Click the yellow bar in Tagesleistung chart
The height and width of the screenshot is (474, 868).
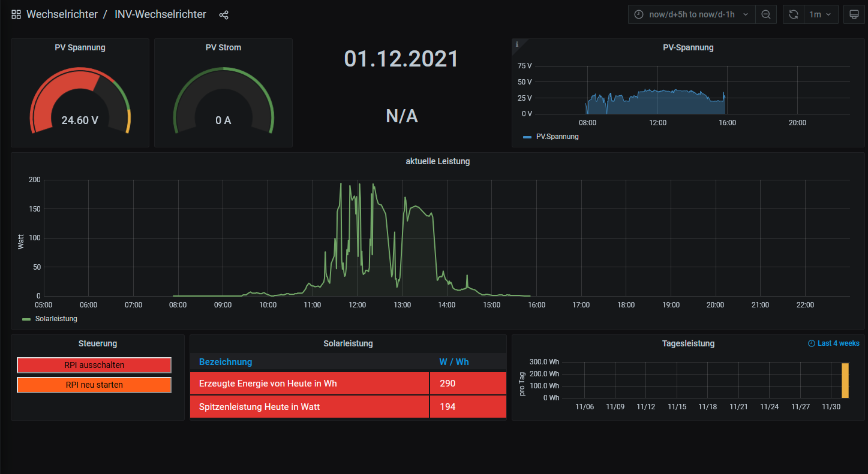pyautogui.click(x=845, y=380)
